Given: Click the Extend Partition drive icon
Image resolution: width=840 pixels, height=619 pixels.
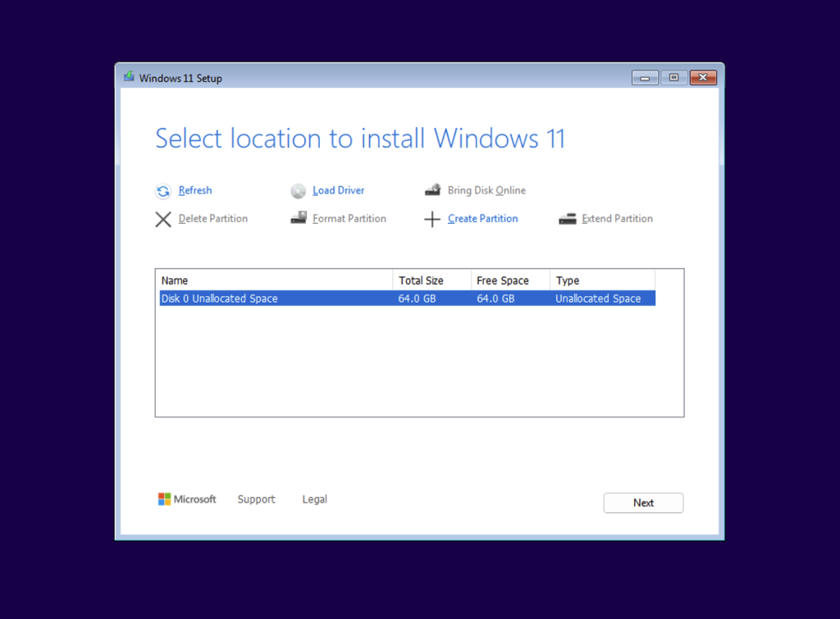Looking at the screenshot, I should coord(567,219).
